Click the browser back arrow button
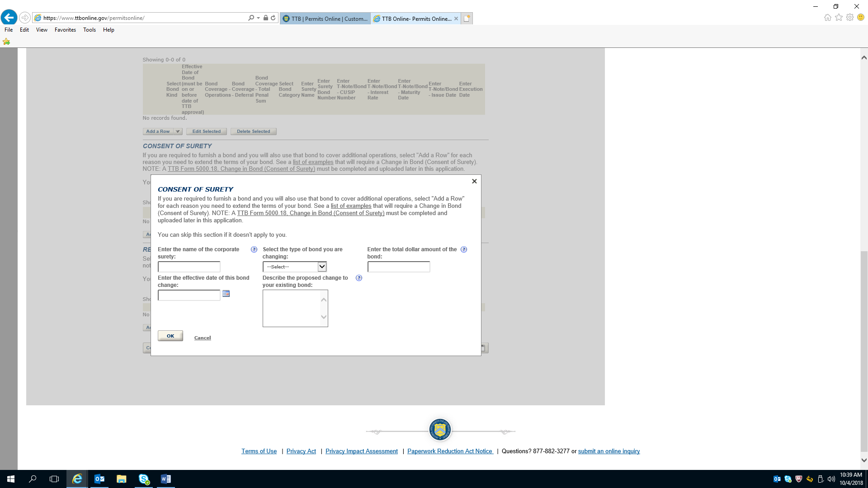 click(9, 18)
